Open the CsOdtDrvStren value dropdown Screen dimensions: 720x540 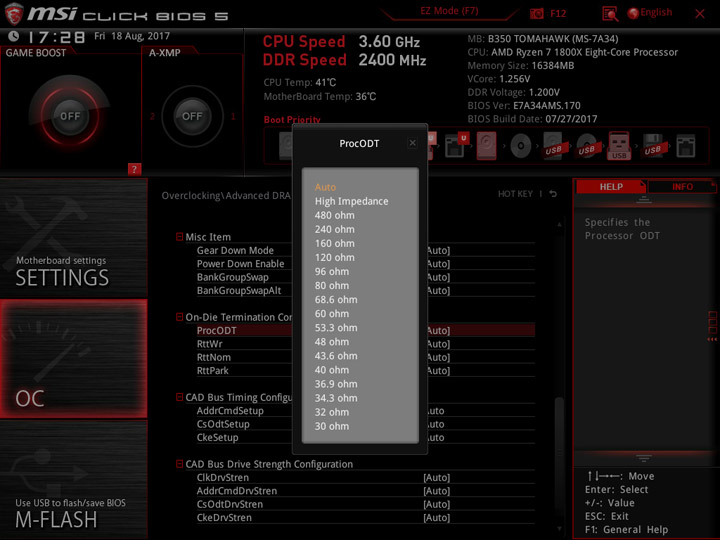tap(437, 504)
